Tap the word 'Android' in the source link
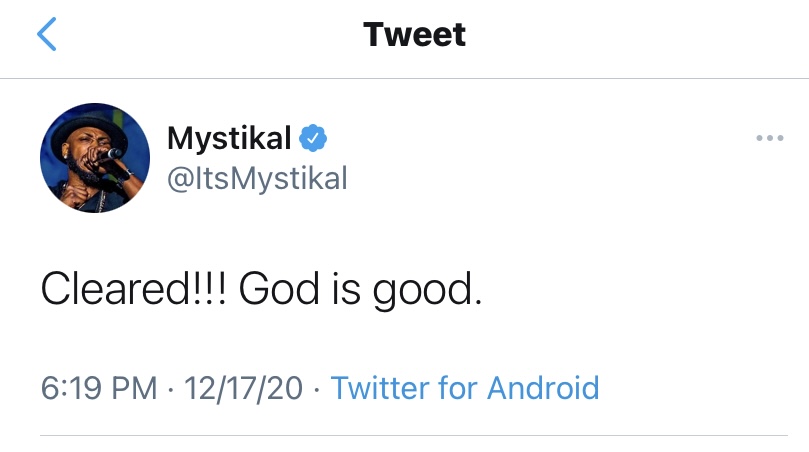Screen dimensions: 809x452 tap(543, 388)
